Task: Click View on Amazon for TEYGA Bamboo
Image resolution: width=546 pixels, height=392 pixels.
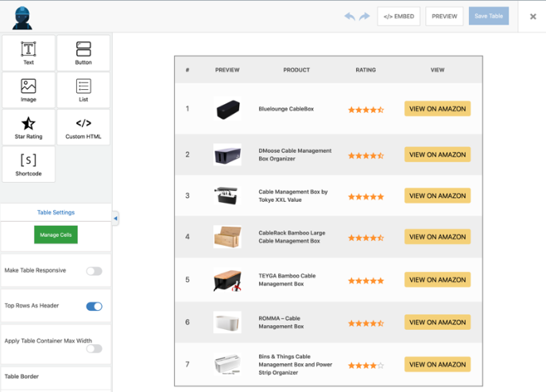Action: 437,279
